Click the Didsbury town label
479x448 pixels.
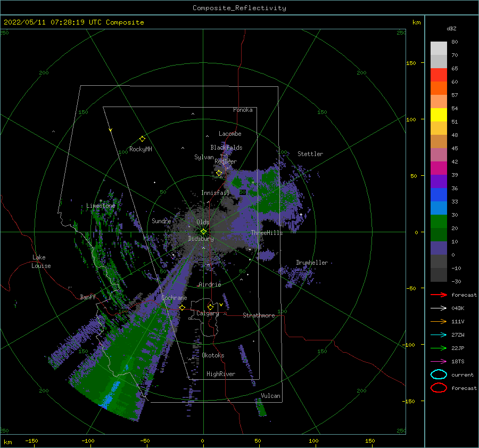point(201,239)
